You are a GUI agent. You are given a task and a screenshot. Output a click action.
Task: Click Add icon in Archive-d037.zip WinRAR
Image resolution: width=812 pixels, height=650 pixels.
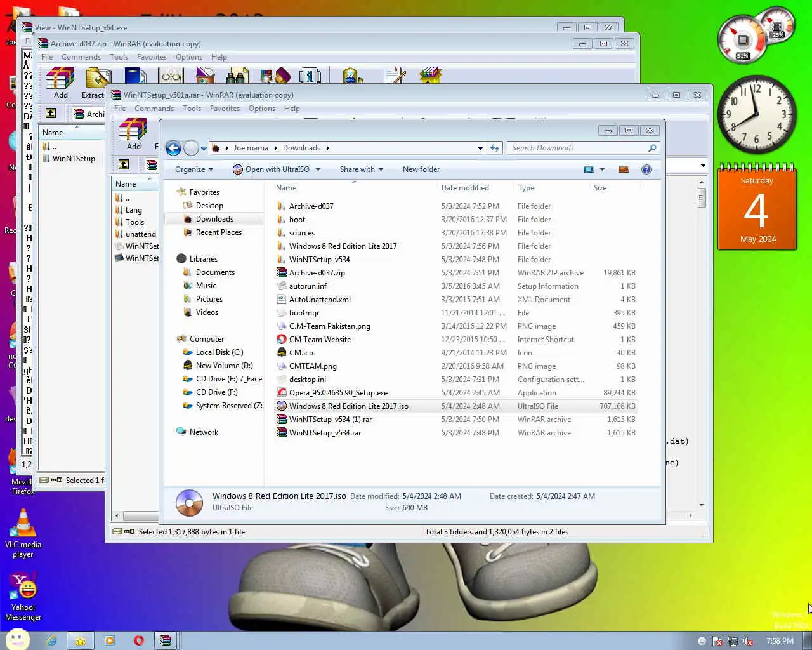click(x=60, y=83)
